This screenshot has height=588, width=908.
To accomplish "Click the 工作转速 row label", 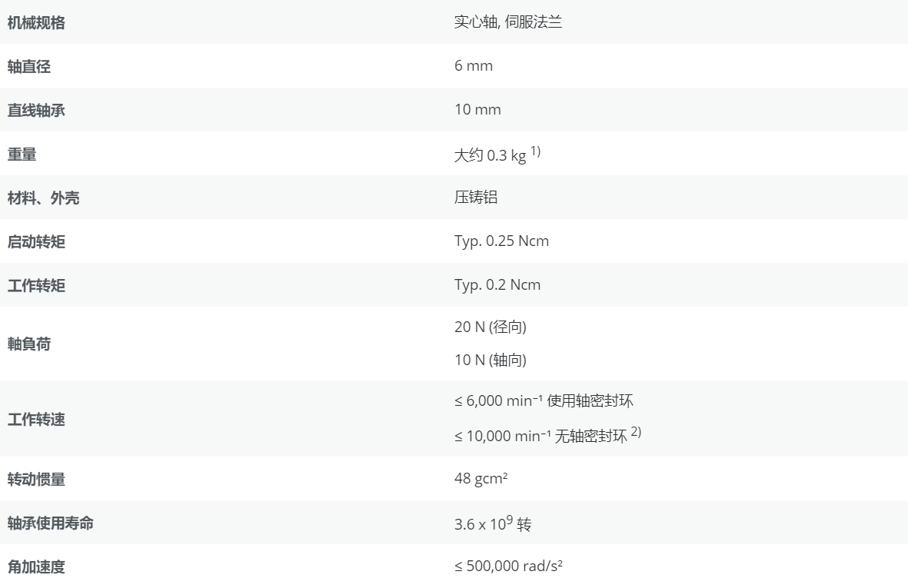I will coord(36,420).
